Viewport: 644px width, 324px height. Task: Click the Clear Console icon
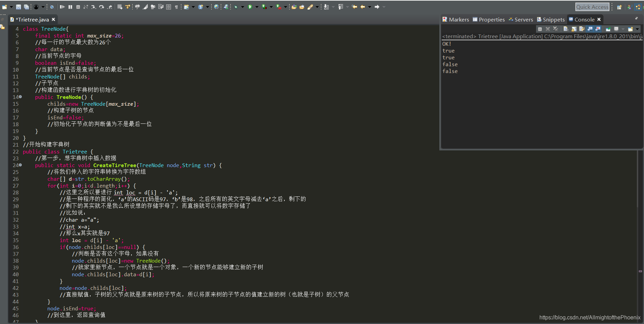coord(566,29)
